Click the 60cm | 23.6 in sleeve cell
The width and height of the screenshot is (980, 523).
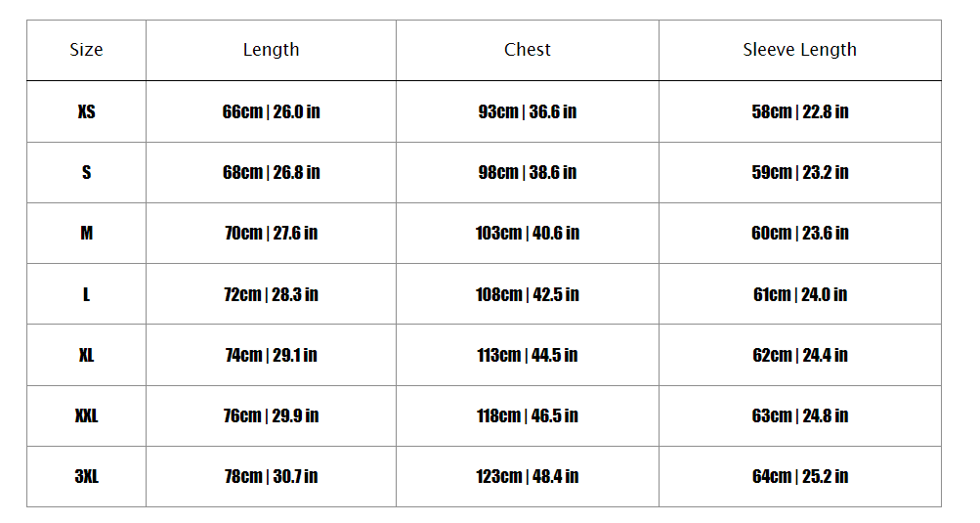pos(799,233)
